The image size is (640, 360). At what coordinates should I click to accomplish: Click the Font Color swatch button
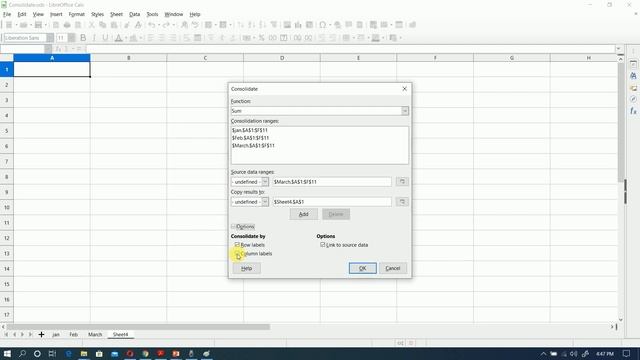[x=118, y=38]
